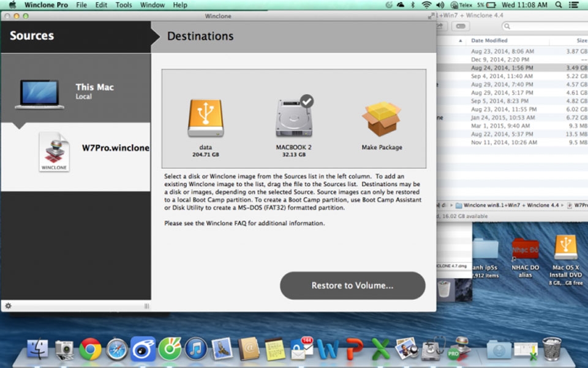Open the green Coc Coc browser in Dock
The width and height of the screenshot is (588, 368).
point(170,349)
